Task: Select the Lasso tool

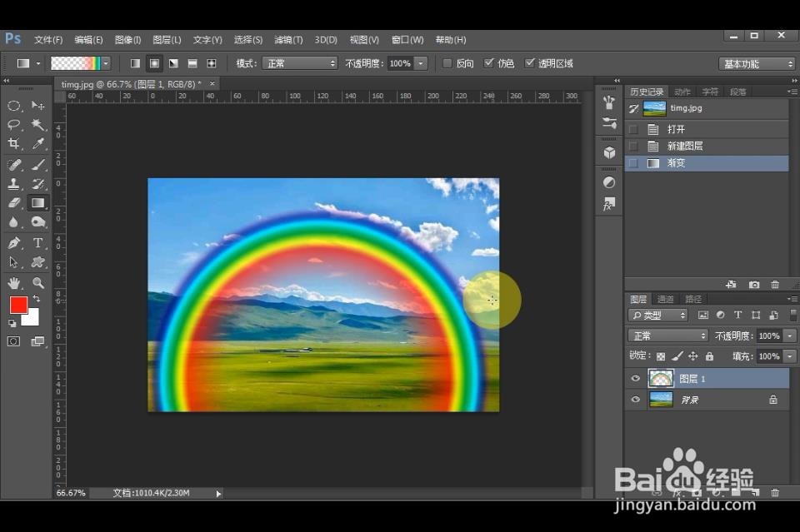Action: (14, 124)
